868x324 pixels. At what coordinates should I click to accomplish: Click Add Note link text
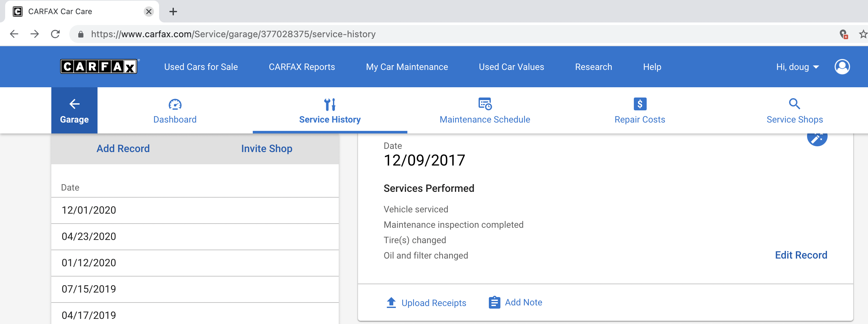click(x=523, y=302)
